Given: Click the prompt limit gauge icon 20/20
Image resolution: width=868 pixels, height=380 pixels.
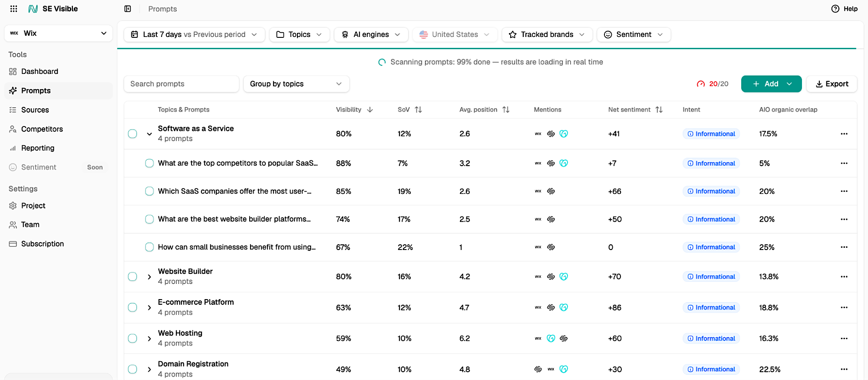Looking at the screenshot, I should coord(701,84).
